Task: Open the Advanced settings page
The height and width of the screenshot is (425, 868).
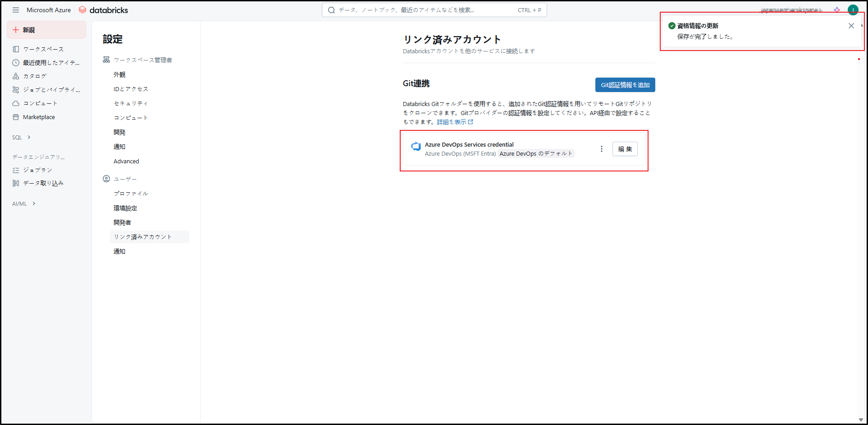Action: [126, 161]
